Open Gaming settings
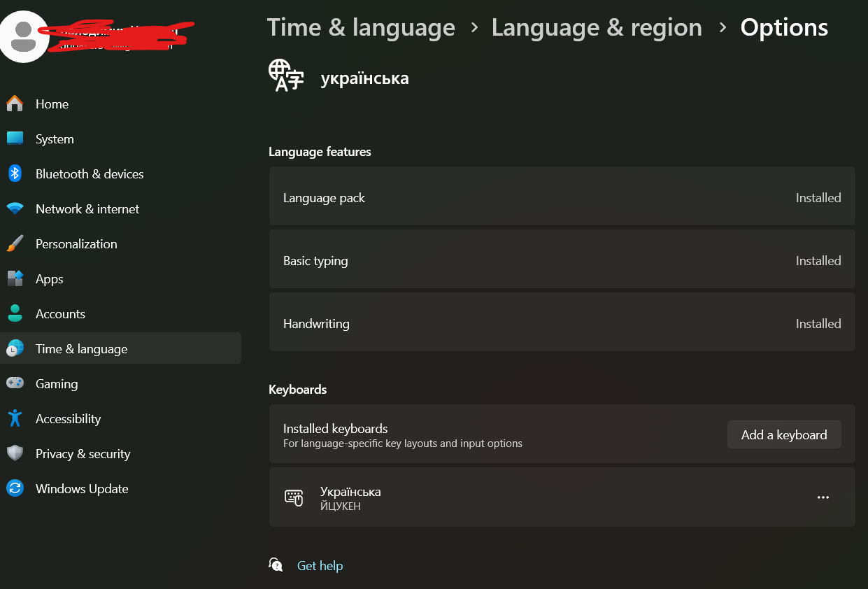The image size is (868, 589). tap(57, 383)
